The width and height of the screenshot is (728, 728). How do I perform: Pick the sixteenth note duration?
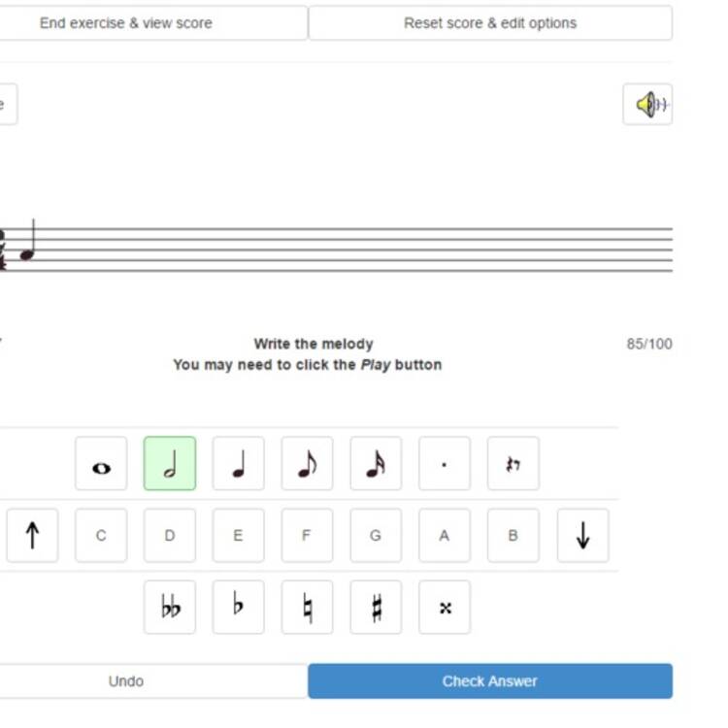(x=376, y=463)
